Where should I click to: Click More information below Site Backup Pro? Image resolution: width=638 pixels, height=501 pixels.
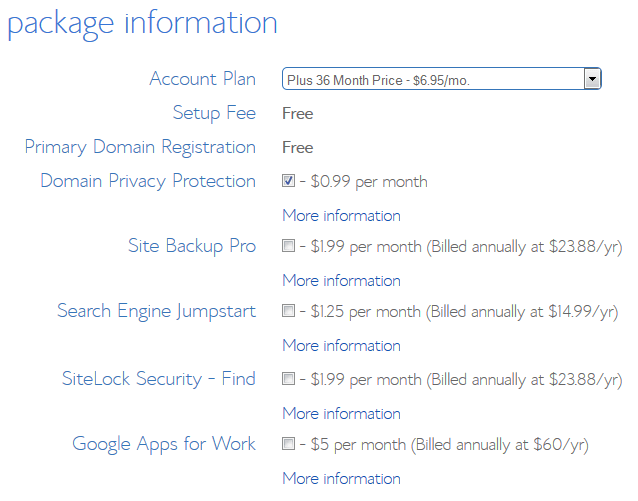click(341, 280)
